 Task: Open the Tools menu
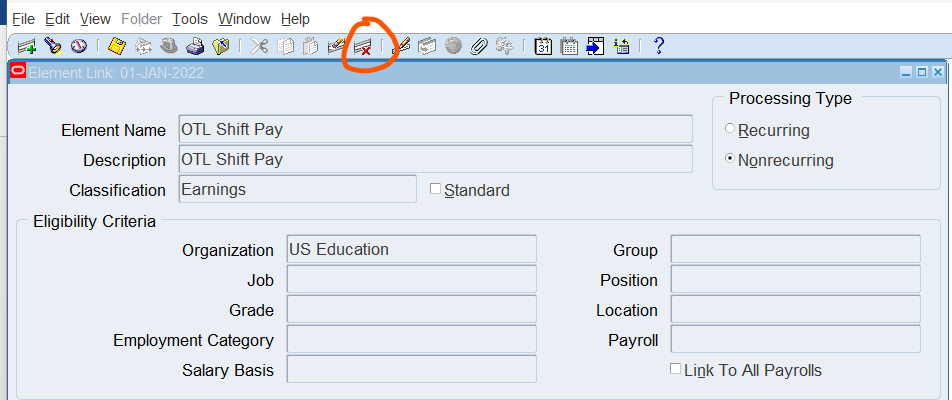tap(190, 19)
